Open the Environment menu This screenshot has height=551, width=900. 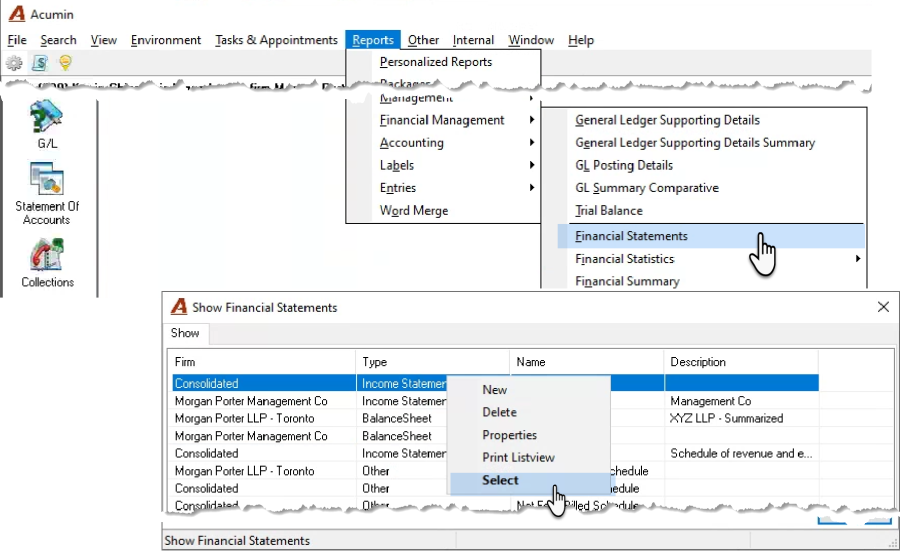166,40
